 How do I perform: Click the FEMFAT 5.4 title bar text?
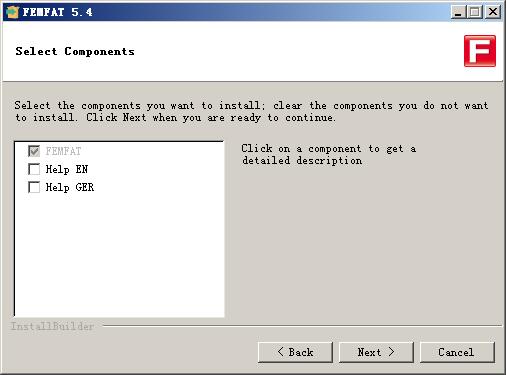57,12
